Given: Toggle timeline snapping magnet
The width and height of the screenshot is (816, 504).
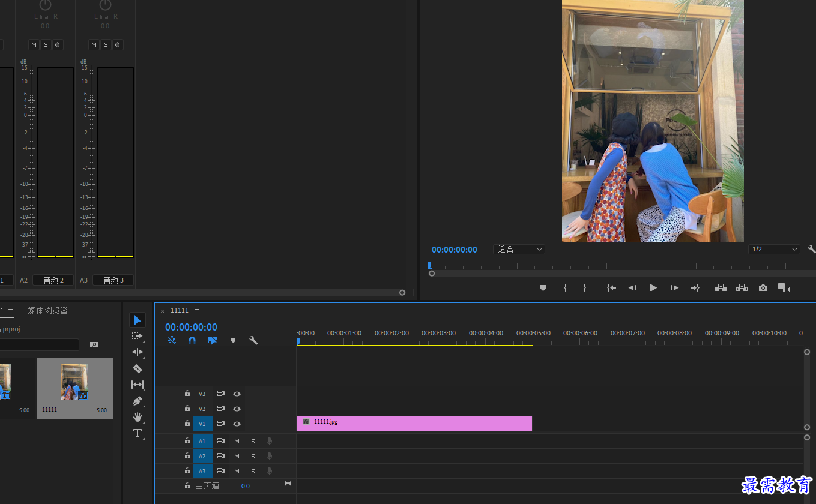Looking at the screenshot, I should point(192,340).
